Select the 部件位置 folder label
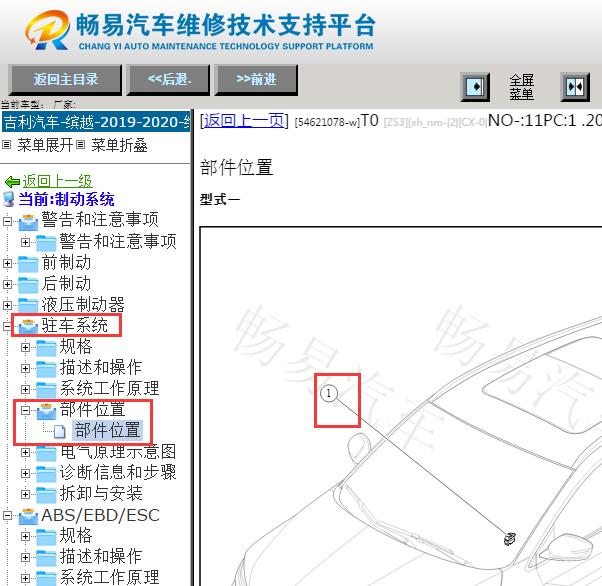The image size is (602, 586). pos(93,409)
